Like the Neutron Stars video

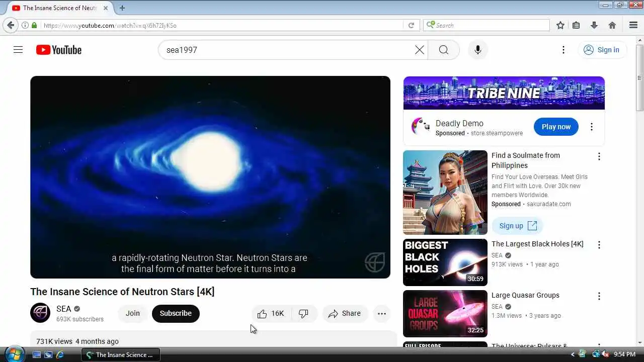tap(271, 313)
